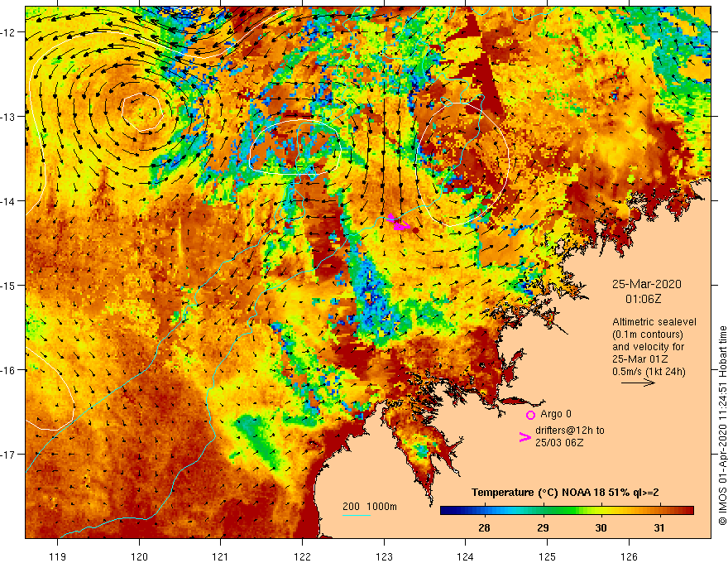
Task: Click the magenta Argo 0 circle marker
Action: pos(530,416)
